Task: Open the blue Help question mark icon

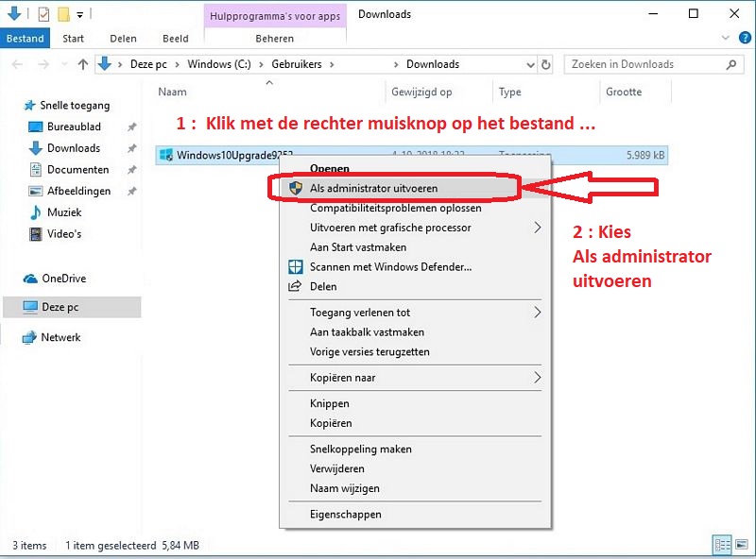Action: point(743,39)
